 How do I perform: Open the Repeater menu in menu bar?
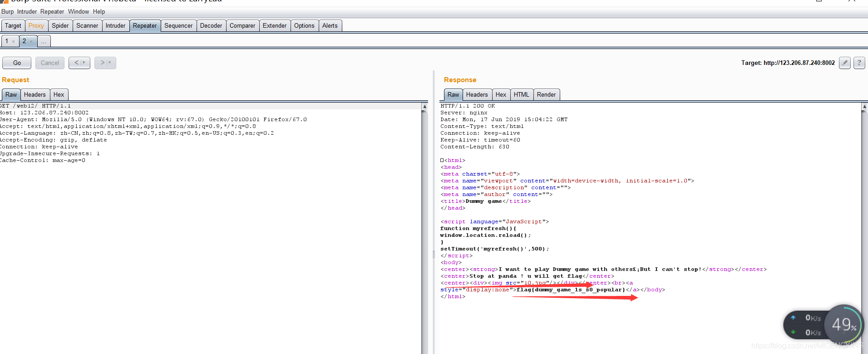pyautogui.click(x=52, y=12)
